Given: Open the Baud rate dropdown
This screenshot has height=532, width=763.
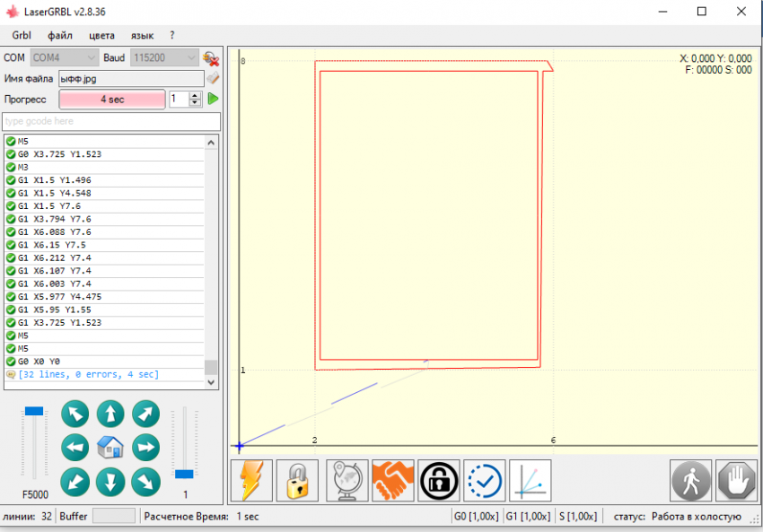Looking at the screenshot, I should coord(163,58).
